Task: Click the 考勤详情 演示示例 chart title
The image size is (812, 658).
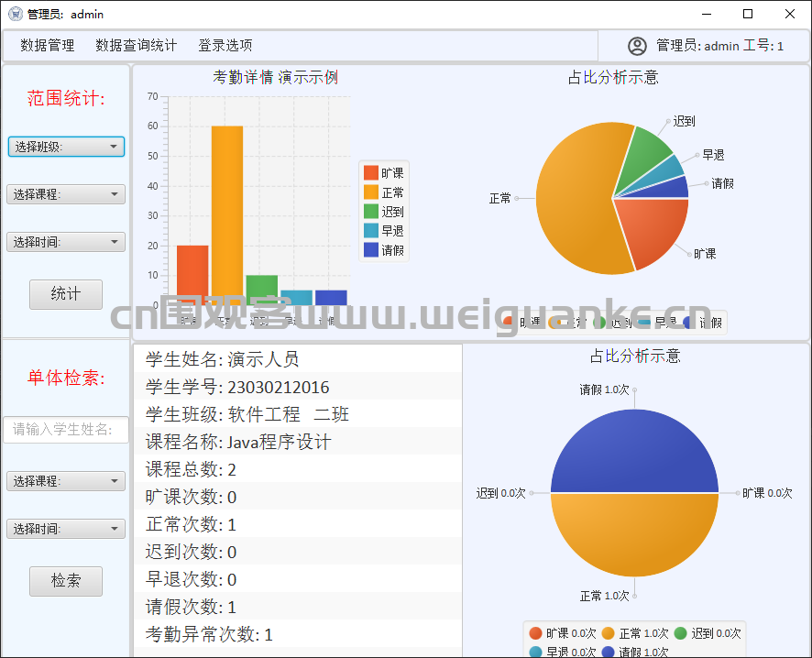Action: click(276, 77)
